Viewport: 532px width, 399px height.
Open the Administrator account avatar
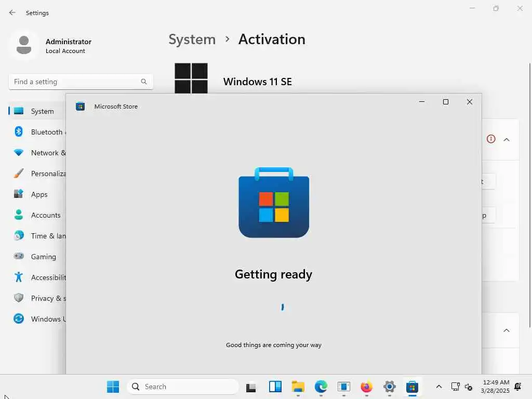click(x=24, y=45)
